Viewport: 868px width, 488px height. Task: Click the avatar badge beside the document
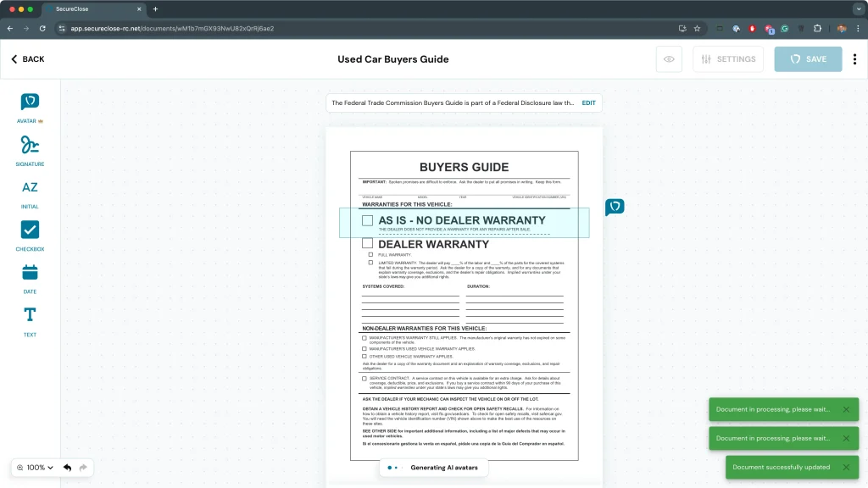(x=615, y=207)
